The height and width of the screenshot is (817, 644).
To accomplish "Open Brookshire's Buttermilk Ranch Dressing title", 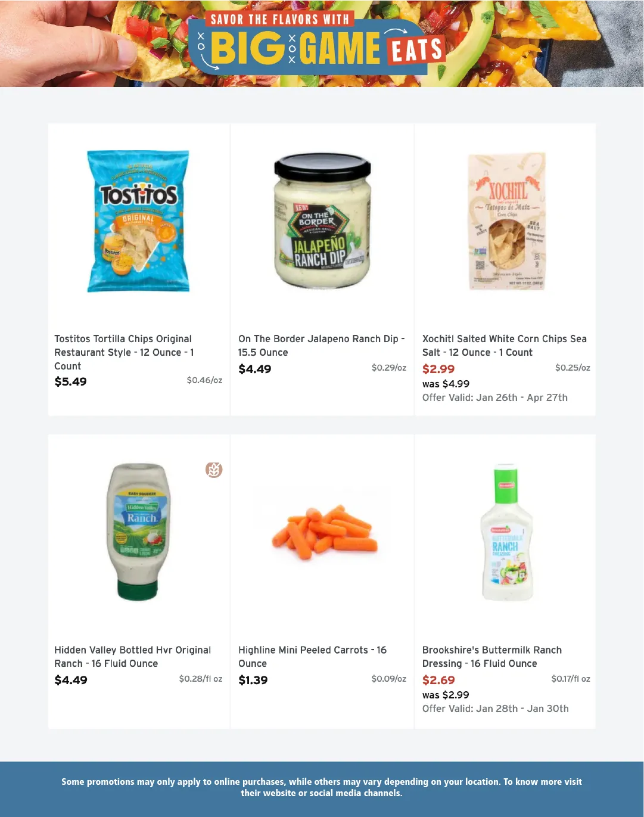I will pos(491,657).
